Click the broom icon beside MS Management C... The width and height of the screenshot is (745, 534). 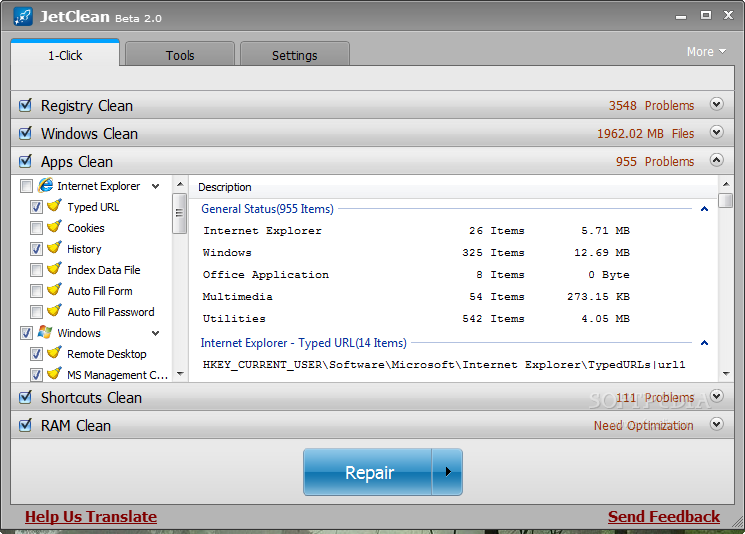pyautogui.click(x=55, y=374)
